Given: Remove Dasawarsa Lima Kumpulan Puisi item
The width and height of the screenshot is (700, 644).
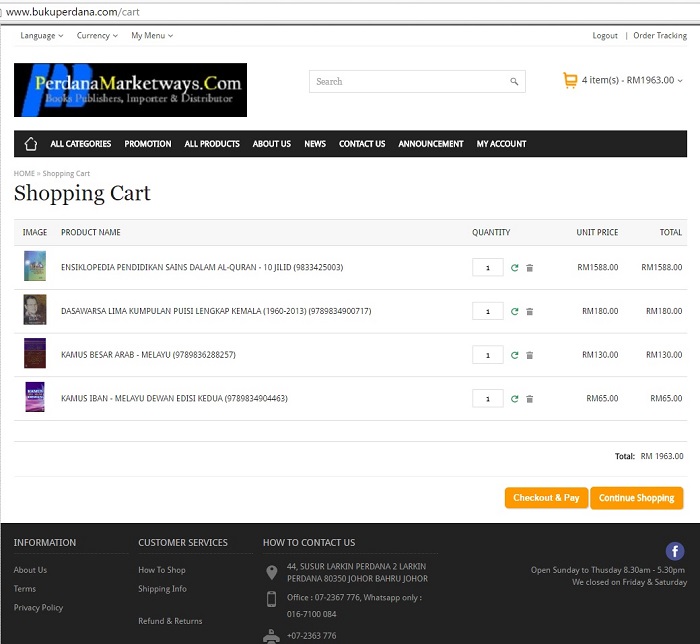Looking at the screenshot, I should [529, 312].
